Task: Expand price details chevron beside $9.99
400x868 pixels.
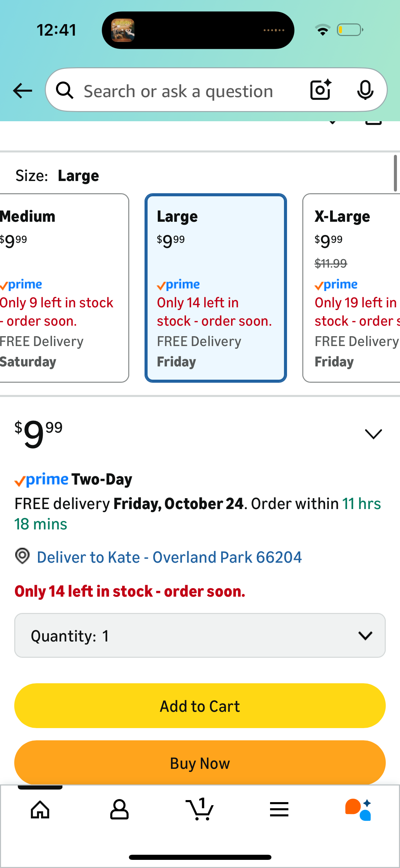Action: coord(373,434)
